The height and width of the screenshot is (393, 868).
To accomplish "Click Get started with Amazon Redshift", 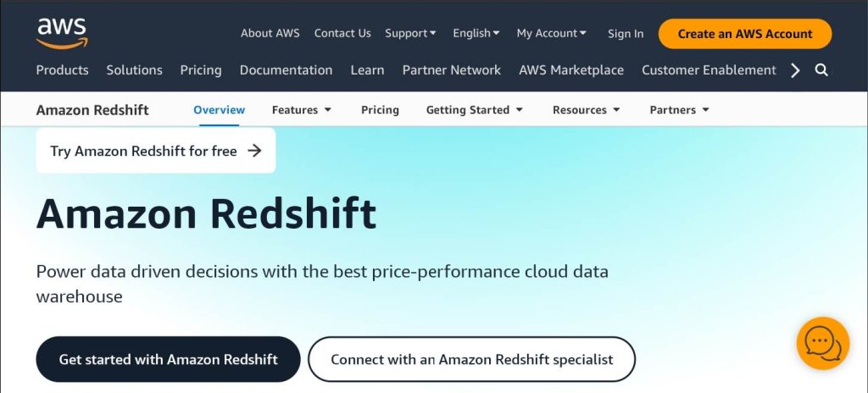I will (168, 359).
